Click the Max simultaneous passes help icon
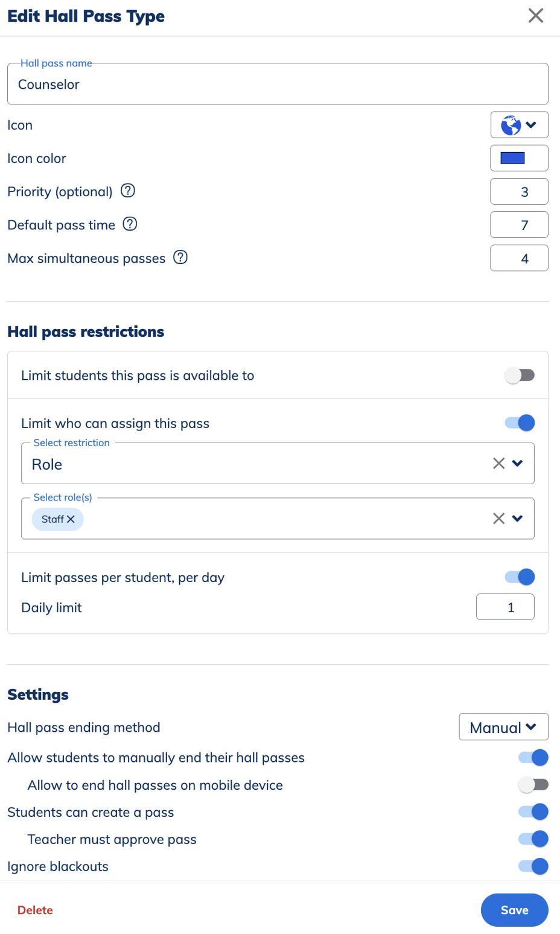Screen dimensions: 560x934 [180, 257]
